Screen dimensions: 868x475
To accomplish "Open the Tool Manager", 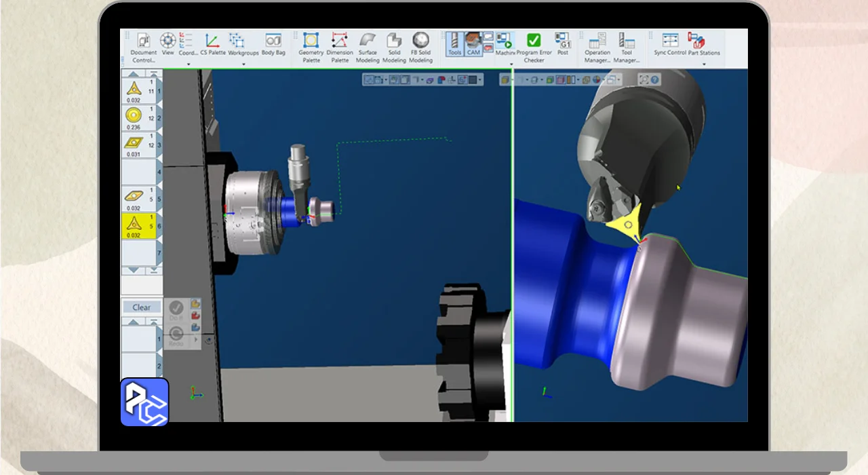I will click(x=627, y=47).
